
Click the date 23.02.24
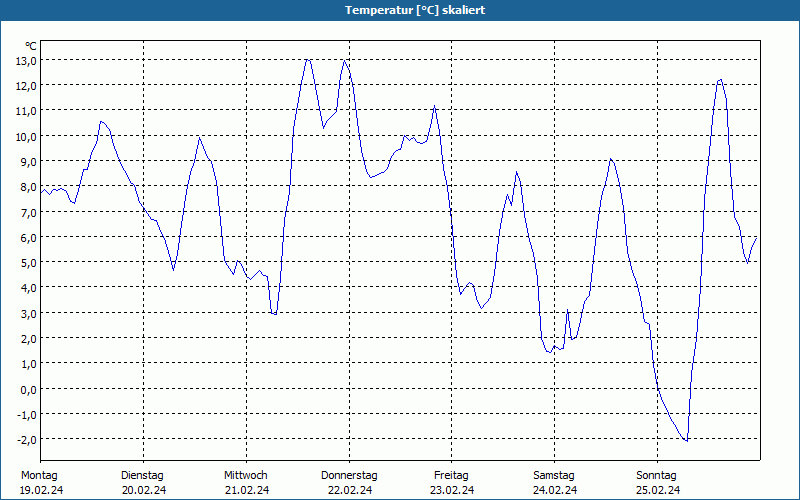(x=452, y=490)
